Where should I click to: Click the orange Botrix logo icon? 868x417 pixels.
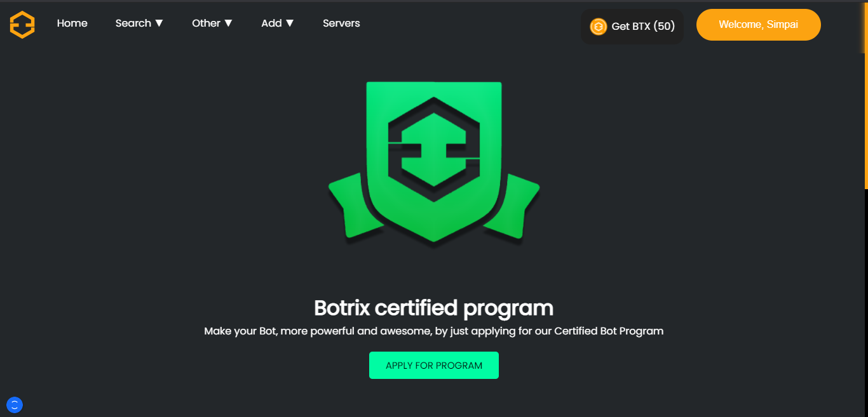(x=22, y=25)
